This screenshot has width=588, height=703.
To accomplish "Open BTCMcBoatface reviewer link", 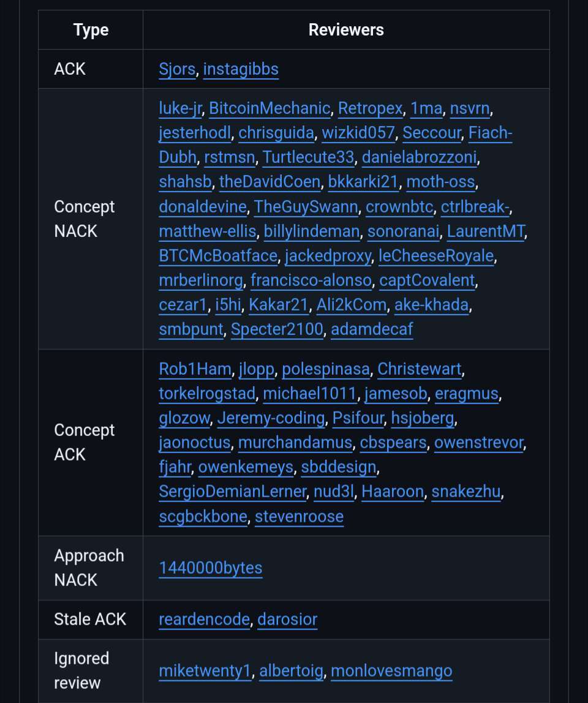I will pos(218,256).
